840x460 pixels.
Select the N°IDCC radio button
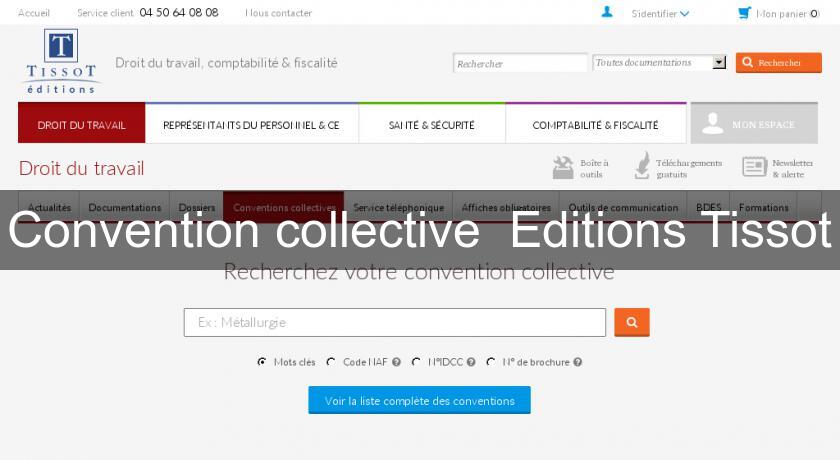click(416, 362)
